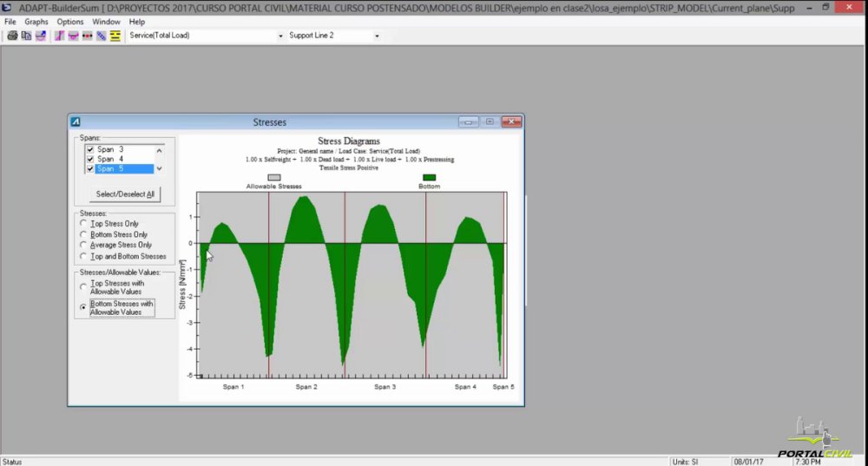Click the ADAPT icon in Stresses window title
The height and width of the screenshot is (466, 868).
[76, 121]
